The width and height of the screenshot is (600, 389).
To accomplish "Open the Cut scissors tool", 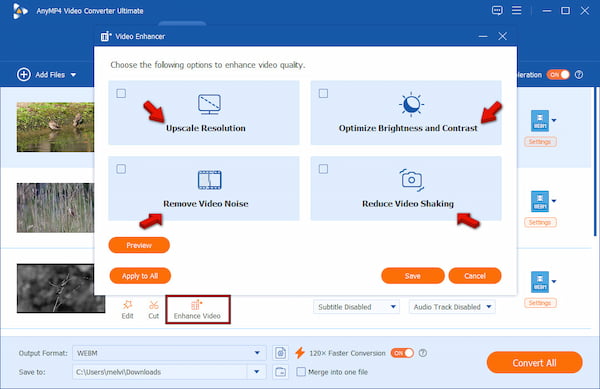I will [153, 310].
